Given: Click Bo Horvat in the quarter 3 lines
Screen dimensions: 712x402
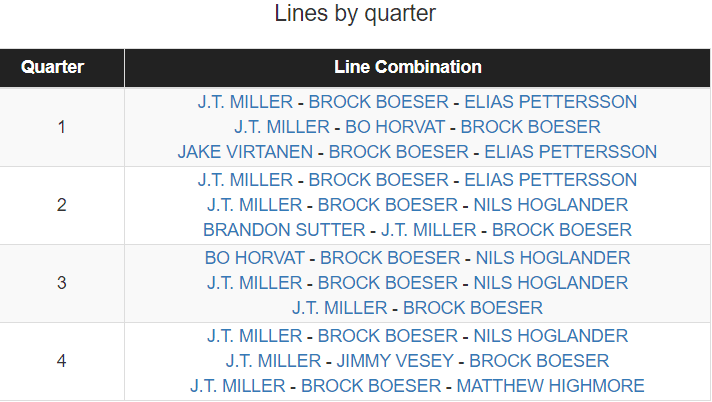Looking at the screenshot, I should [x=254, y=257].
